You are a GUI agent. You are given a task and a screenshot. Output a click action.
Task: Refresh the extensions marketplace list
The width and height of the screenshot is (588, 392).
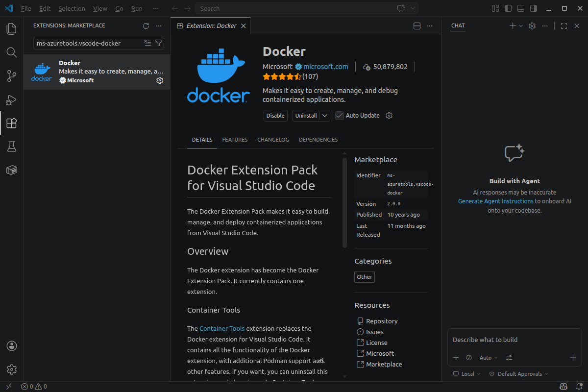pos(146,26)
